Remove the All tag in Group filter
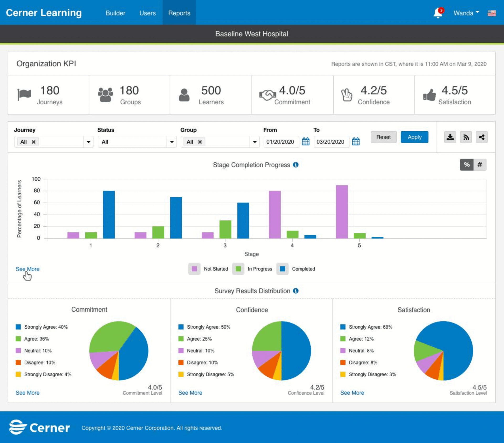The height and width of the screenshot is (443, 504). pyautogui.click(x=200, y=142)
